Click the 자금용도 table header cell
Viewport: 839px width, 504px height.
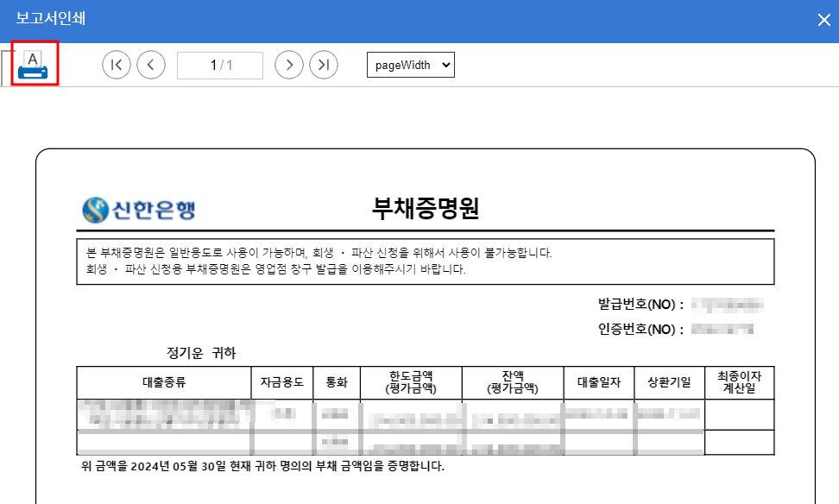pos(282,382)
